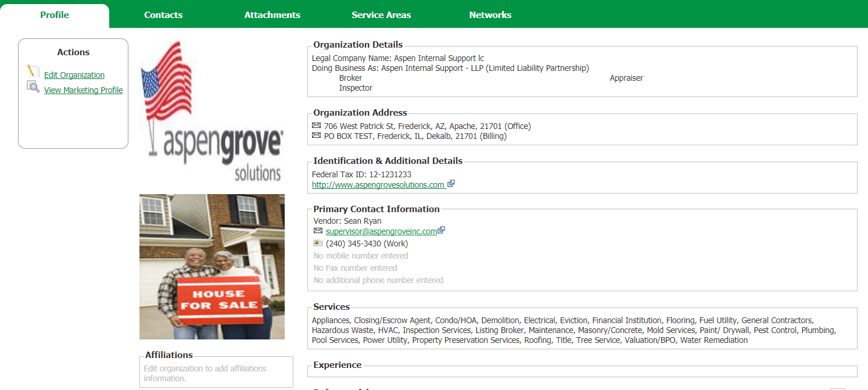Click the 'No mobile number entered' text
Image resolution: width=868 pixels, height=390 pixels.
[x=361, y=256]
